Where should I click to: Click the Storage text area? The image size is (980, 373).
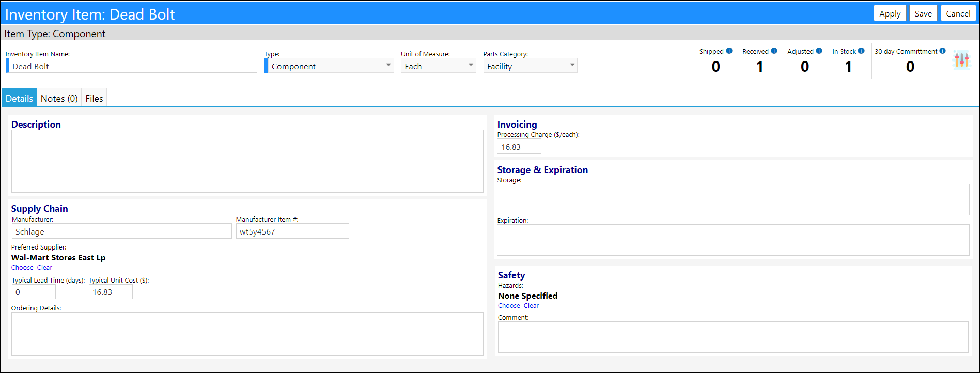[733, 199]
